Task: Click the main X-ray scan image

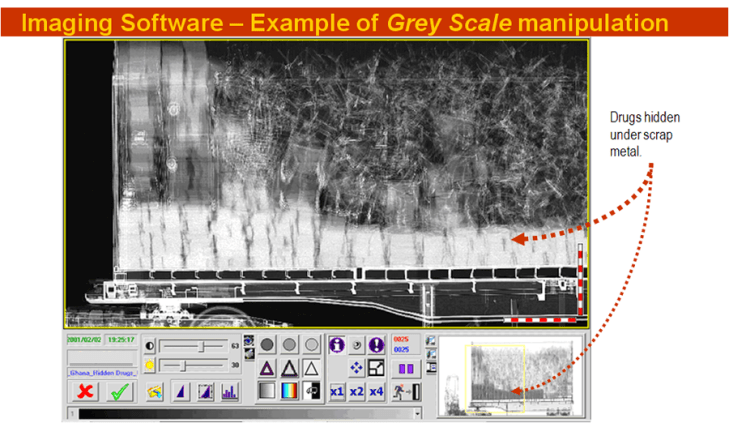Action: tap(326, 184)
